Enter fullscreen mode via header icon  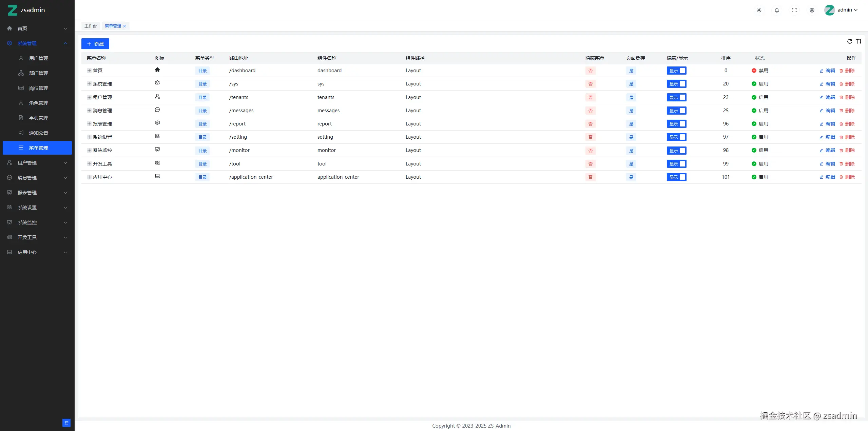pos(794,10)
